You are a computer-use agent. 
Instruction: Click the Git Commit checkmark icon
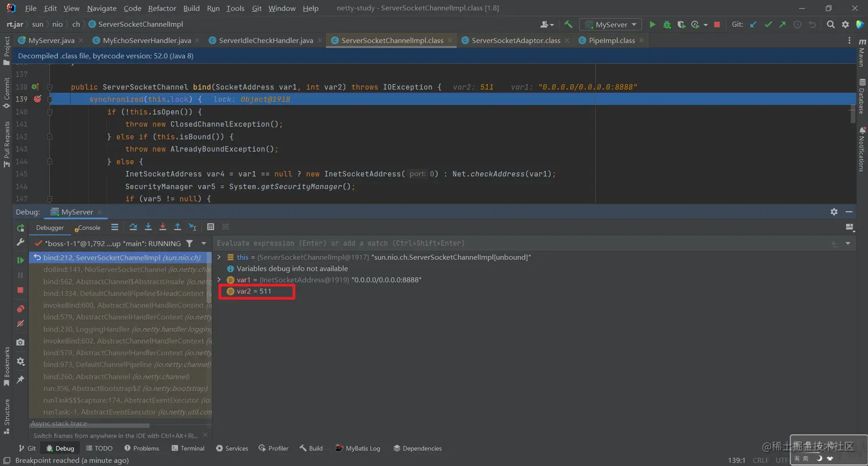(768, 25)
